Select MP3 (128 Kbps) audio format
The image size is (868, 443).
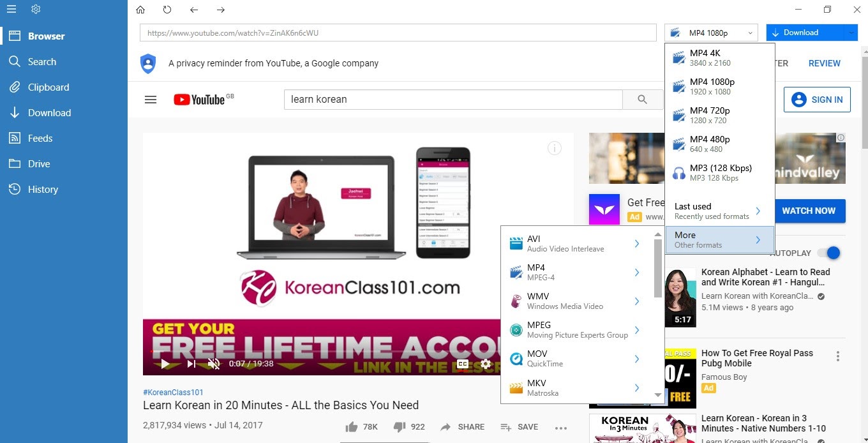(720, 172)
